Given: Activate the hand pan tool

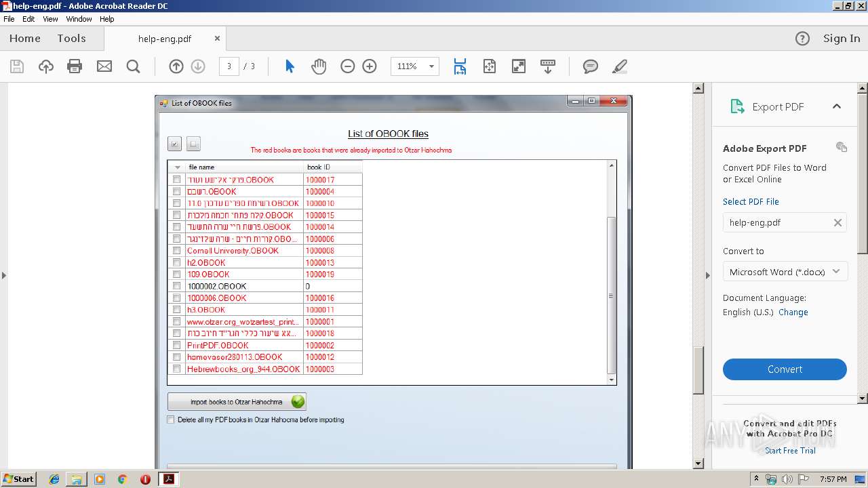Looking at the screenshot, I should click(x=319, y=66).
